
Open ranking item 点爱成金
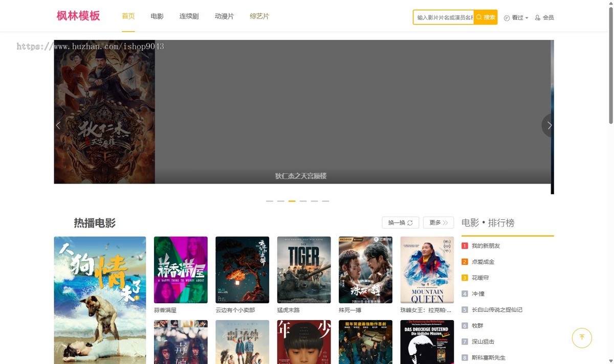pos(483,262)
